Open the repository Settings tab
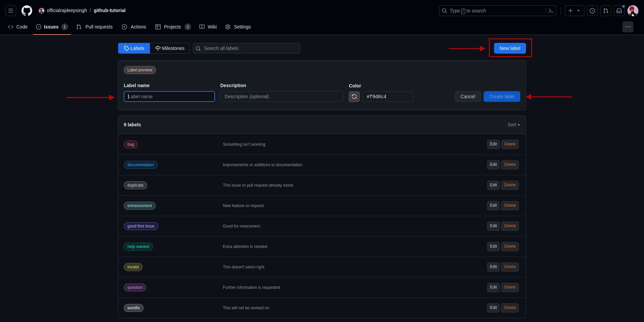 238,27
